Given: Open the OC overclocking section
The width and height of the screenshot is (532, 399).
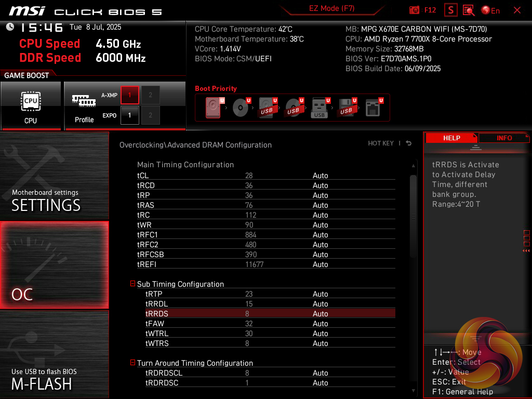Looking at the screenshot, I should (54, 265).
